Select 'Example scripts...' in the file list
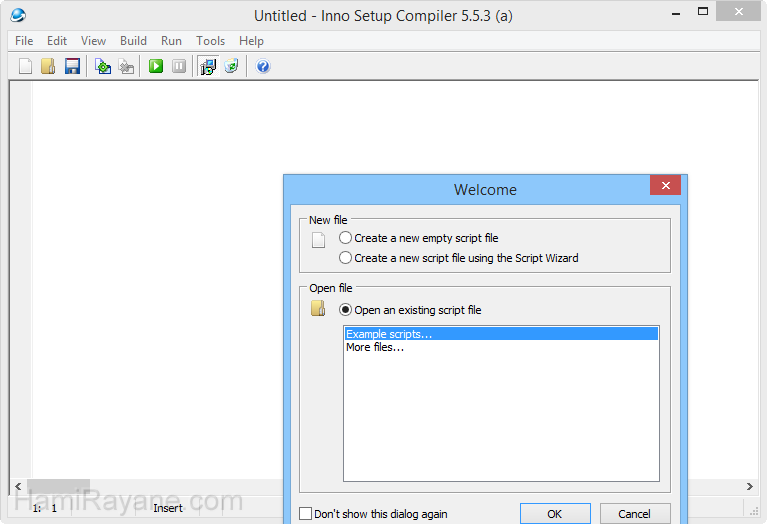 [501, 334]
